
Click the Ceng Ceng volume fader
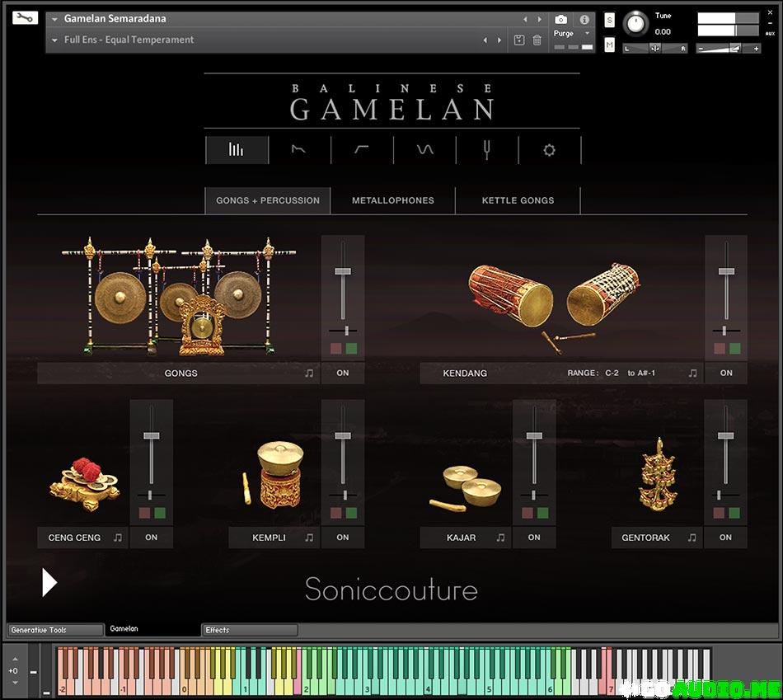tap(151, 435)
